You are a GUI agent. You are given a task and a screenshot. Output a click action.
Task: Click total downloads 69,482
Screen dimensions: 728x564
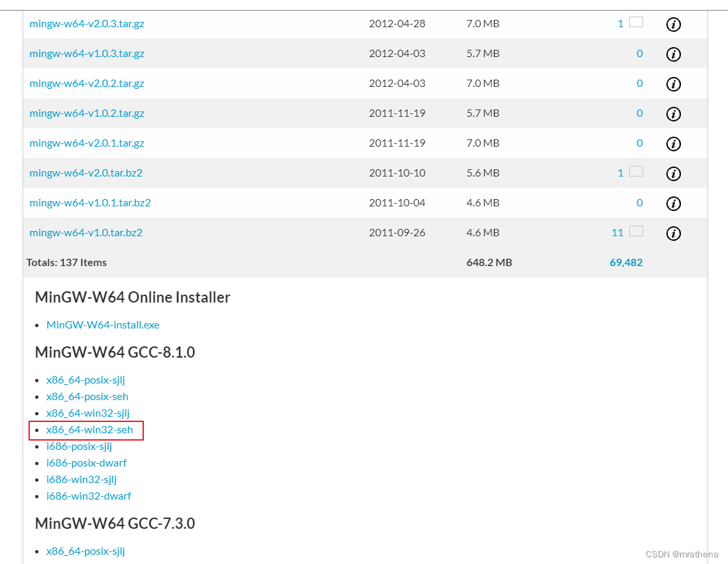click(x=626, y=263)
